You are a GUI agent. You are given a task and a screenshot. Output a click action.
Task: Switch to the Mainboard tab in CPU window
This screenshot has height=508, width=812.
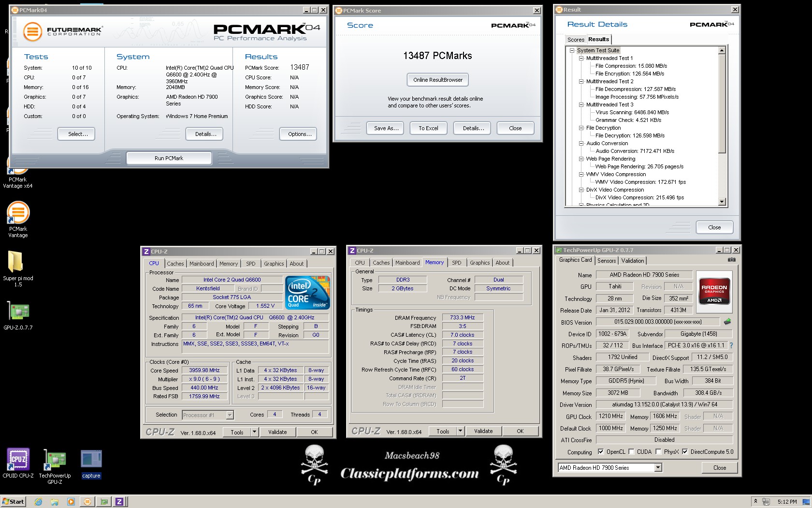coord(202,264)
